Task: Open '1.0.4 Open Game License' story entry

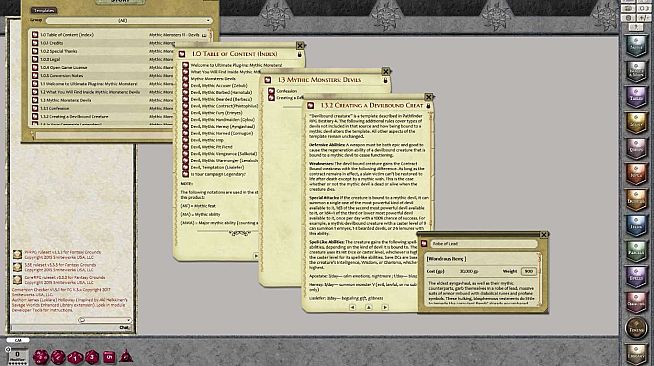Action: [x=64, y=68]
